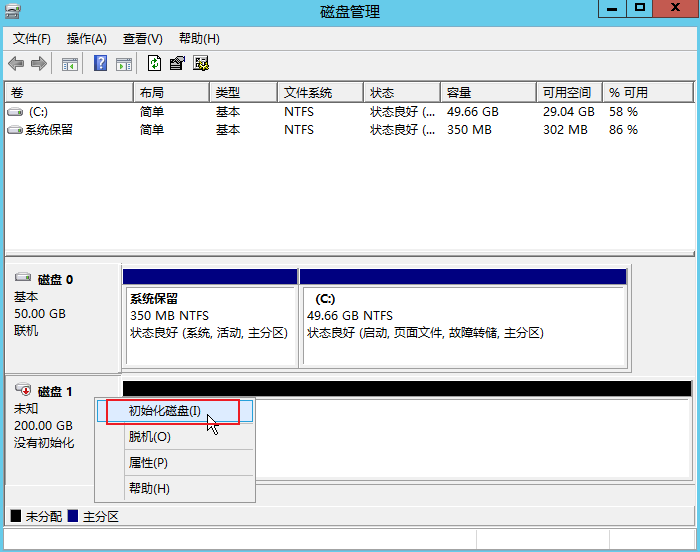Choose 属性(P) in the context menu
This screenshot has width=700, height=552.
point(148,463)
